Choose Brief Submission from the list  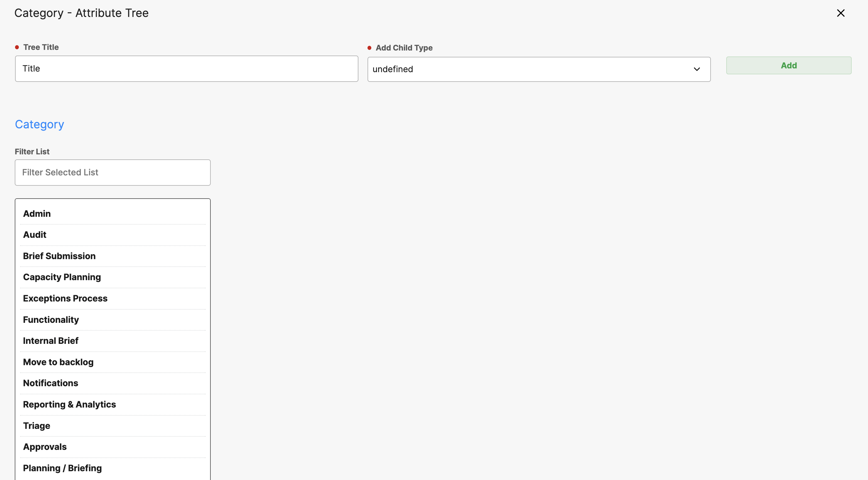tap(59, 256)
